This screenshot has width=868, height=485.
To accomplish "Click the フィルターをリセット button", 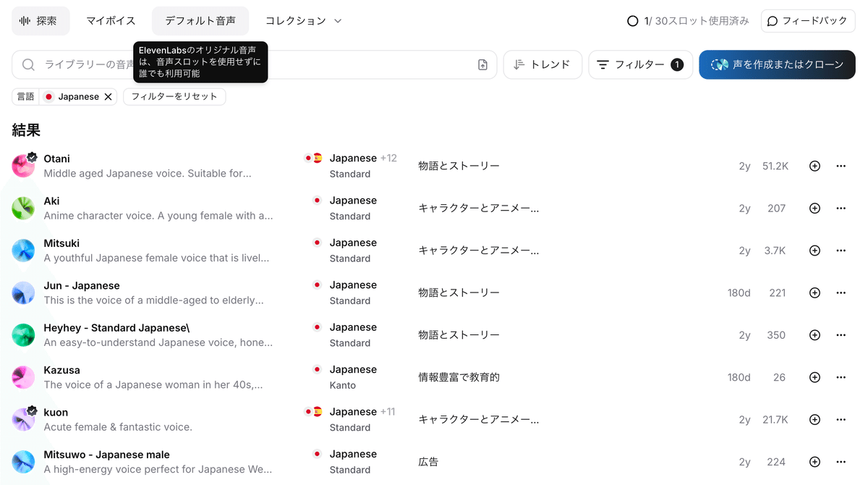I will click(x=174, y=97).
